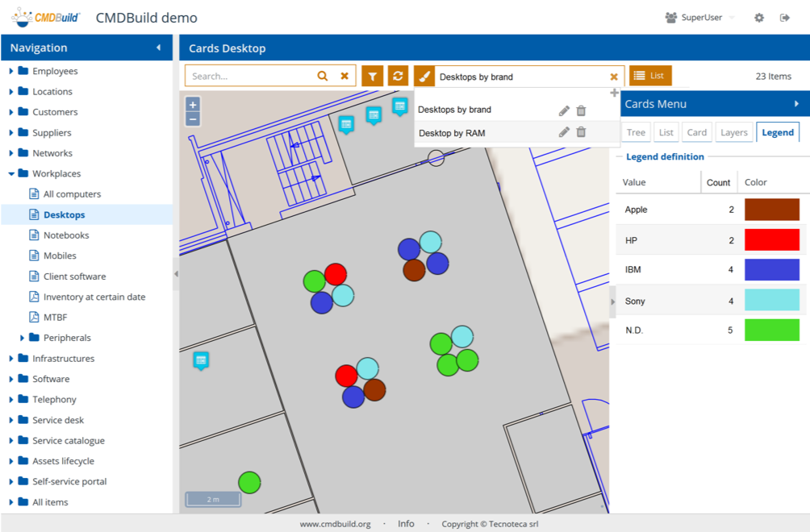This screenshot has width=810, height=532.
Task: Open the administration gear settings
Action: [759, 18]
